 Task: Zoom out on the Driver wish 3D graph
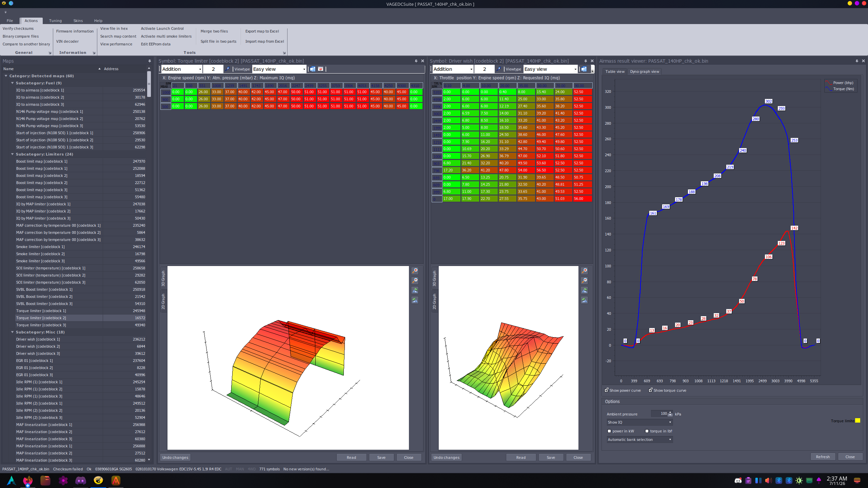tap(584, 281)
